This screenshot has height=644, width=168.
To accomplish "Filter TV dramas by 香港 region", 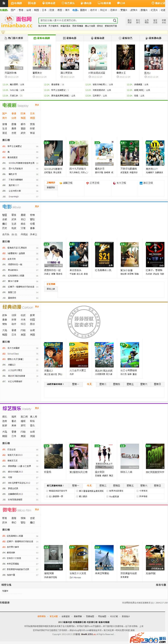I will click(x=14, y=113).
